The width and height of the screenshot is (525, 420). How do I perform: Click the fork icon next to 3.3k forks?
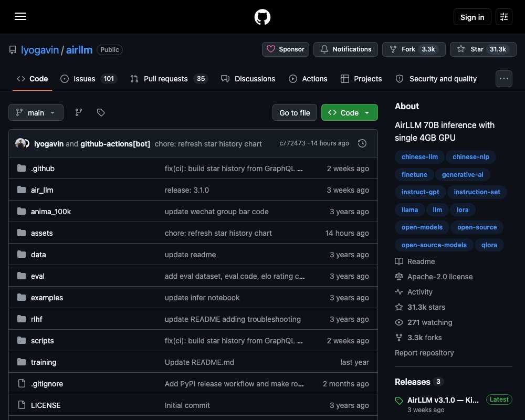(399, 338)
